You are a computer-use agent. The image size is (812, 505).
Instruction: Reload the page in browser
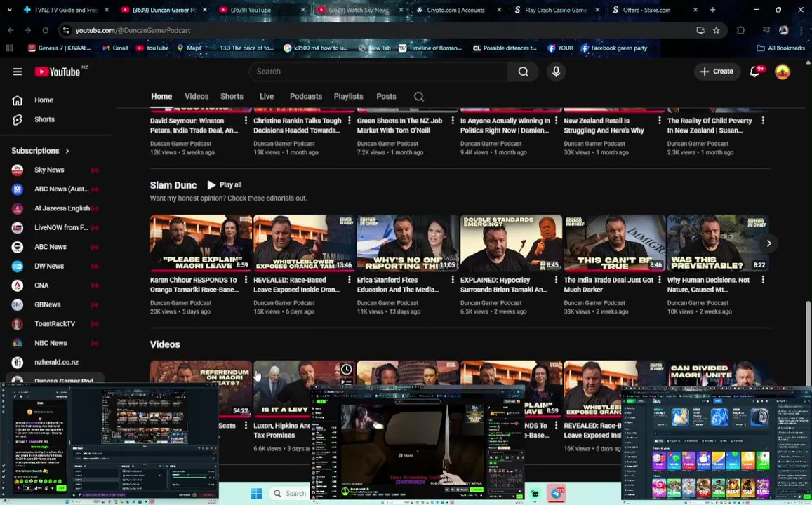click(x=45, y=31)
